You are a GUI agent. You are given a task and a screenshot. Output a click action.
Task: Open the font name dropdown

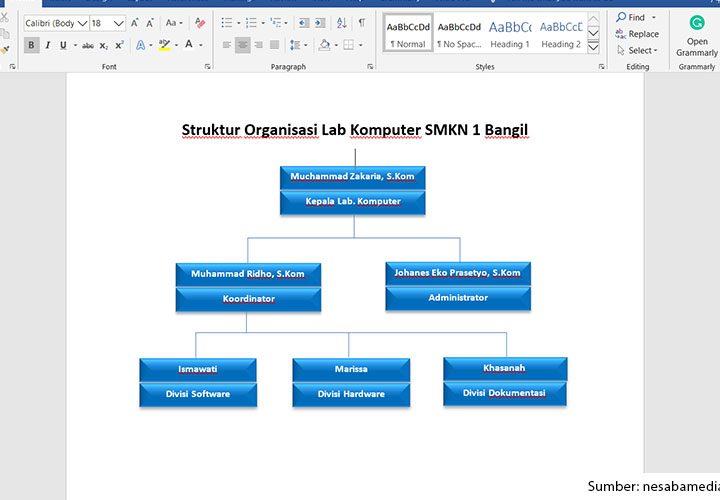pos(83,23)
